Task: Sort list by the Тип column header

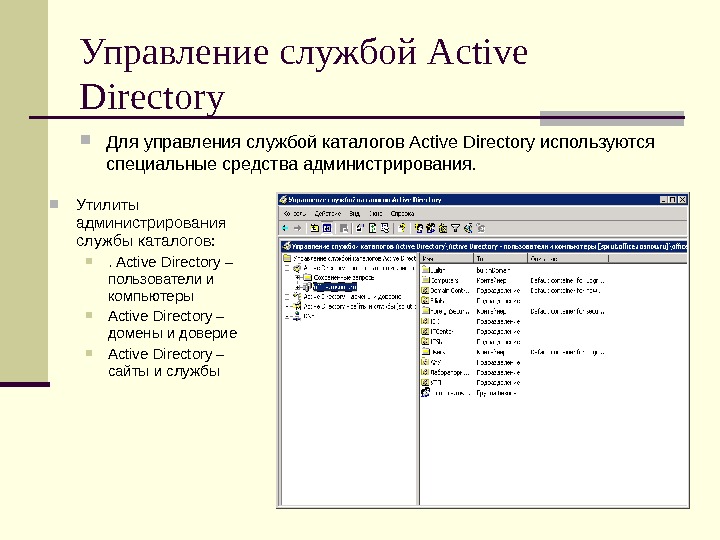Action: coord(501,259)
